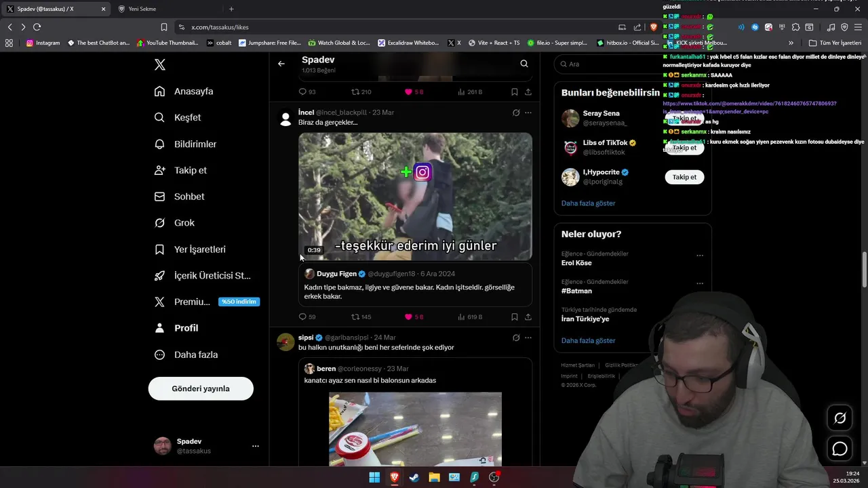Click Daha fazla göster under suggestions
Viewport: 868px width, 488px height.
(x=588, y=203)
